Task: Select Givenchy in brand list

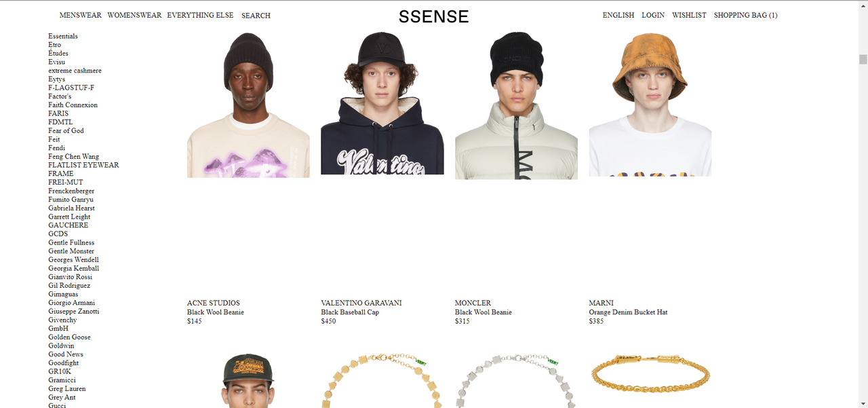Action: coord(62,320)
